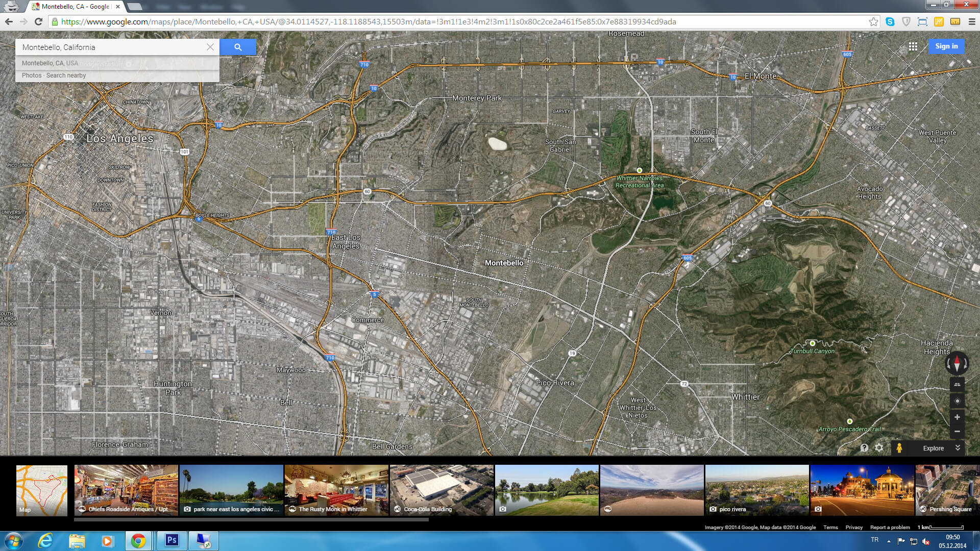The height and width of the screenshot is (551, 980).
Task: Click the Sign in button
Action: [x=946, y=46]
